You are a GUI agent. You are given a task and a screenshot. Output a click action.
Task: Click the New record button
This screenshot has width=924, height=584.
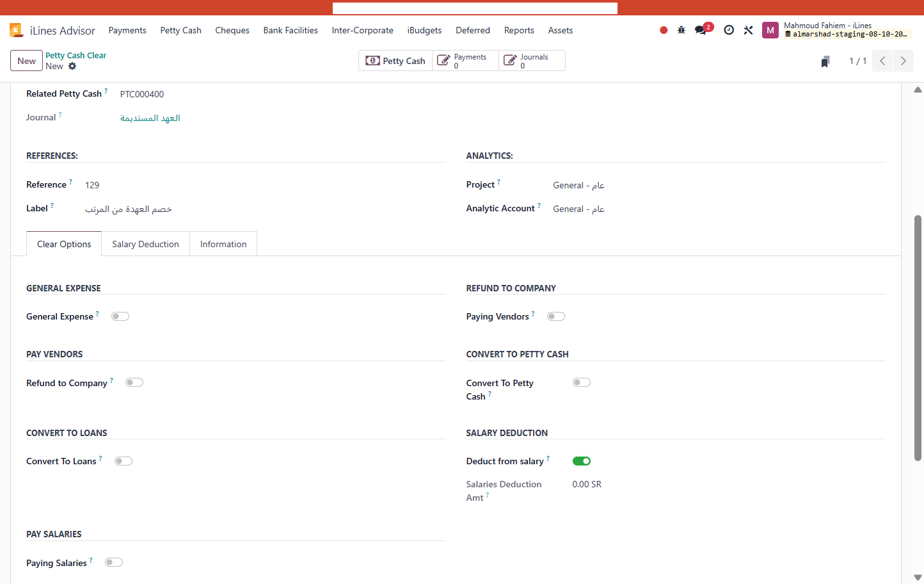(26, 61)
